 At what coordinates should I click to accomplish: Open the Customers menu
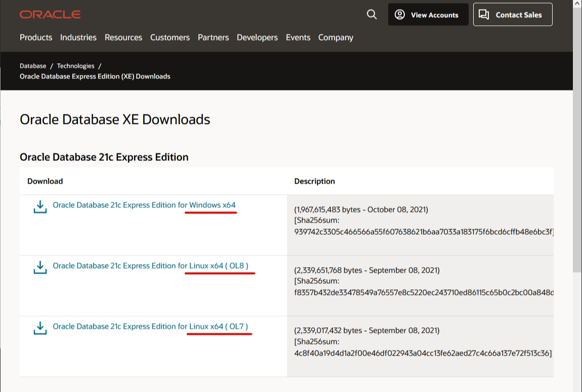click(170, 37)
